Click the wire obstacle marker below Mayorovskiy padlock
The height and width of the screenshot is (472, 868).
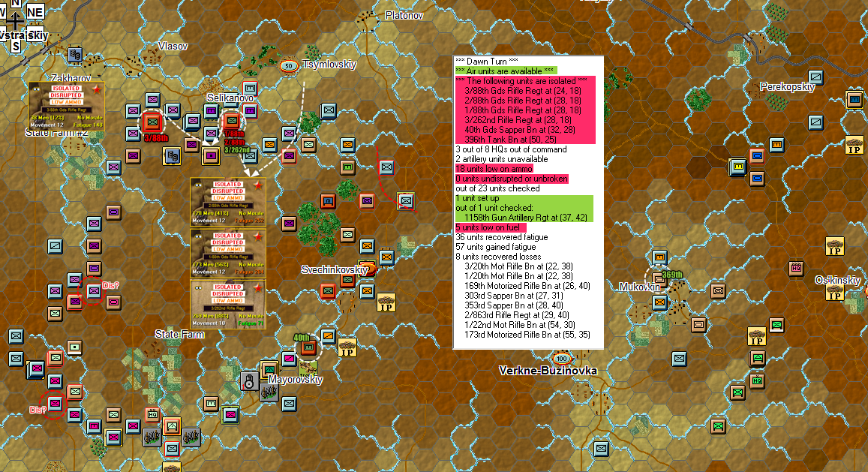(269, 392)
